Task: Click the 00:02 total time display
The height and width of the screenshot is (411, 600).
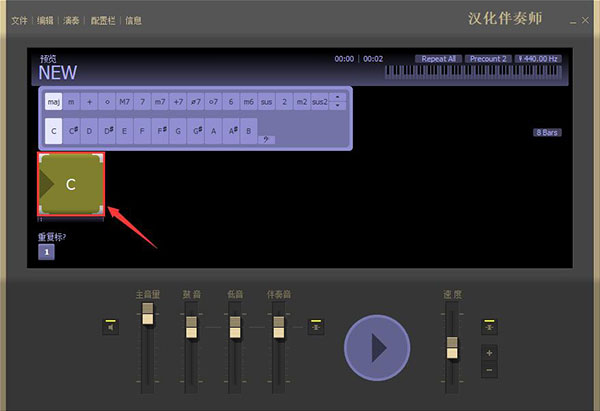Action: coord(373,59)
